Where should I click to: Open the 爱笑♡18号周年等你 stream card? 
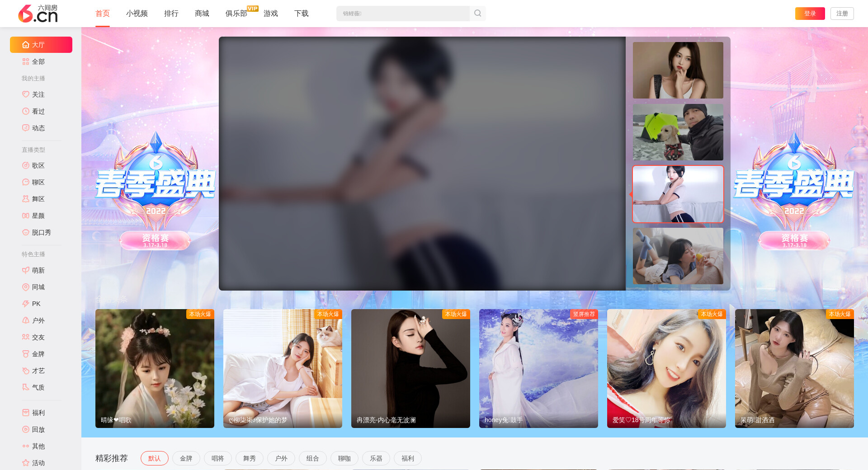(666, 368)
